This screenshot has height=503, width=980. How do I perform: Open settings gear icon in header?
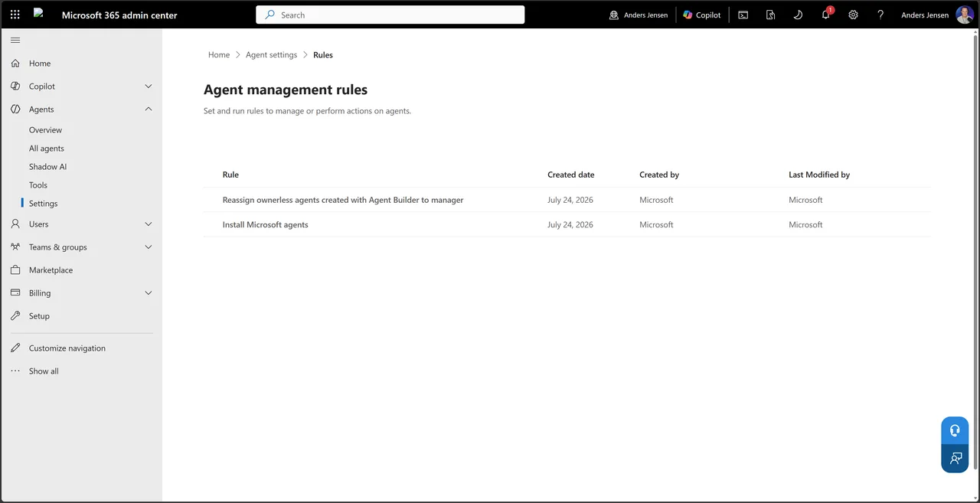point(853,15)
